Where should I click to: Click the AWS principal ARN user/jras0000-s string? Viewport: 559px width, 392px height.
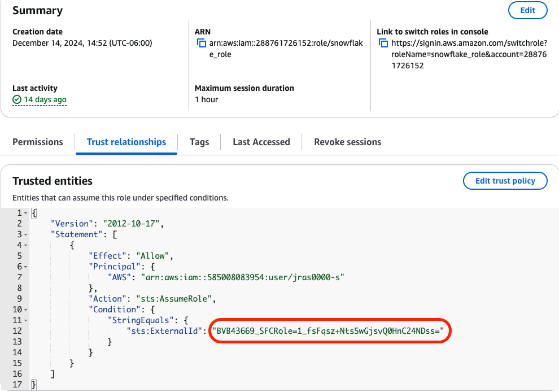(x=243, y=277)
